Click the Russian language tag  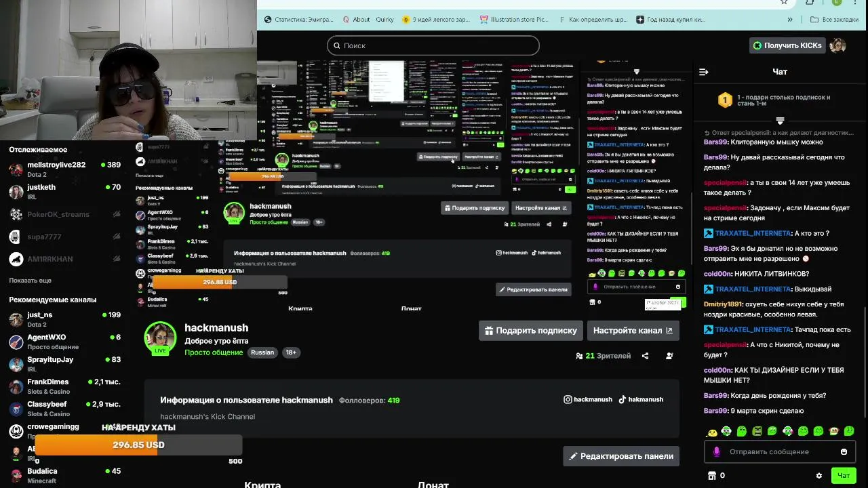click(x=262, y=352)
